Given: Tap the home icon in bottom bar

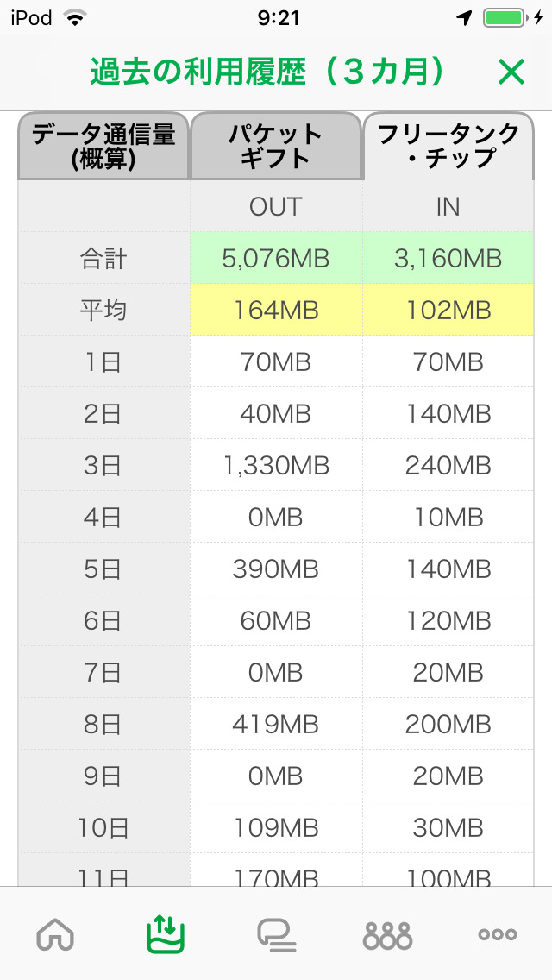Looking at the screenshot, I should pos(56,934).
